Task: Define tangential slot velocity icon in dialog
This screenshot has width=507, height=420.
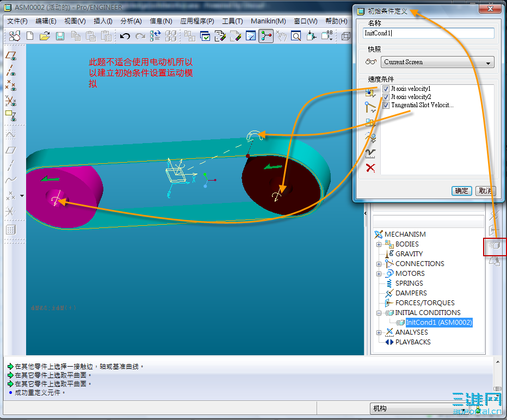Action: [370, 138]
